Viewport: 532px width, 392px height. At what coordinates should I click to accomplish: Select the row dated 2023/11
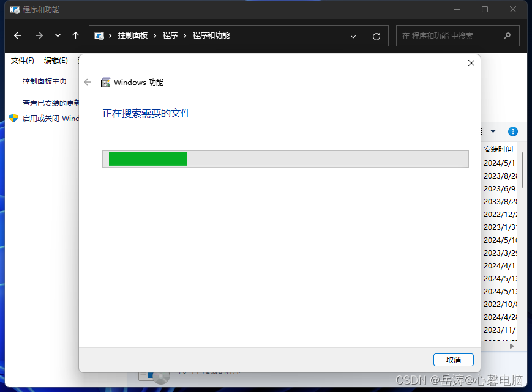(x=500, y=330)
